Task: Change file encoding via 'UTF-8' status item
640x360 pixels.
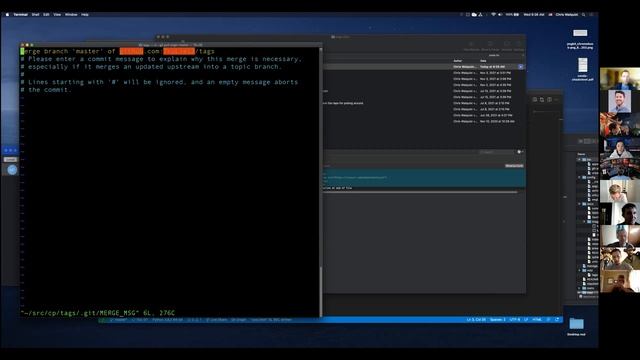Action: click(x=515, y=320)
